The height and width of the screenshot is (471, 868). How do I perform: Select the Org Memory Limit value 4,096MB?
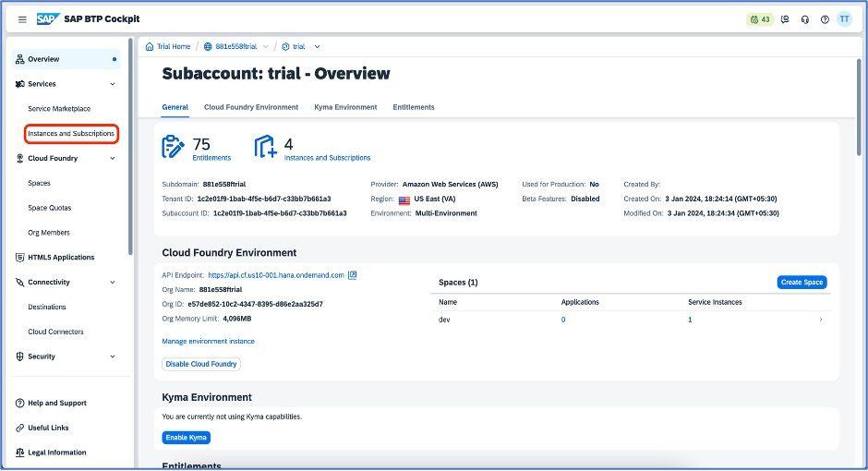coord(237,319)
